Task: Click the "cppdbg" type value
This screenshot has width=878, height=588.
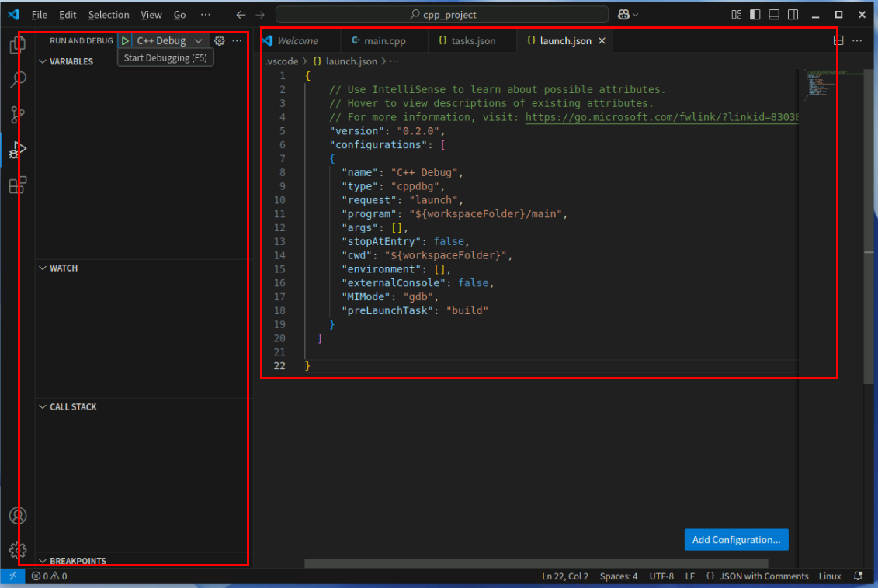Action: pyautogui.click(x=415, y=186)
